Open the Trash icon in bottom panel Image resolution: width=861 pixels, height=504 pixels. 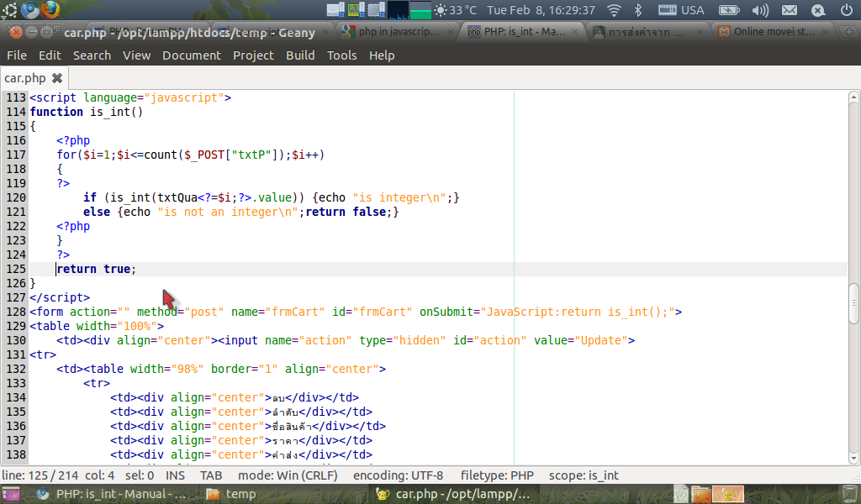850,494
